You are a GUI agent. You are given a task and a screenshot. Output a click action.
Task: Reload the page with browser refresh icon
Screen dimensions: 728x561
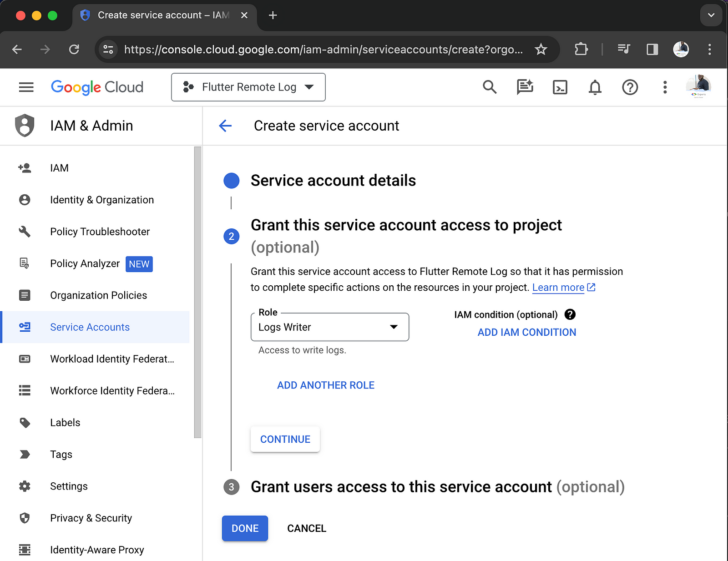[x=74, y=49]
